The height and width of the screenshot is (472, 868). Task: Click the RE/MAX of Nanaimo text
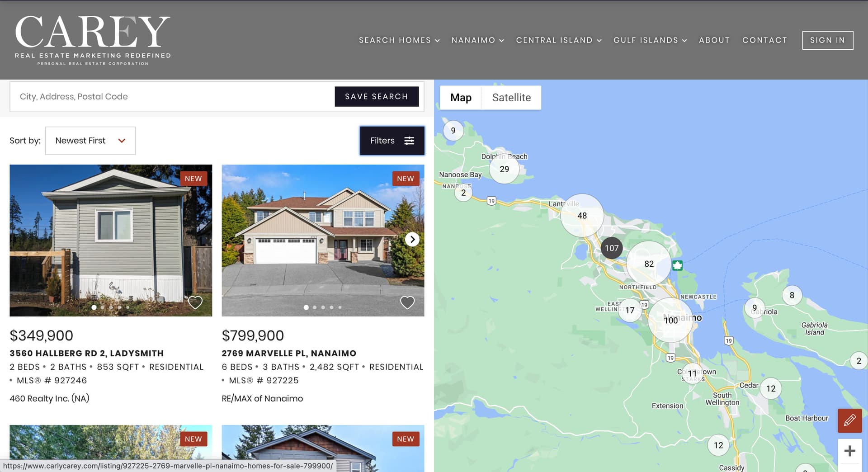pyautogui.click(x=262, y=398)
